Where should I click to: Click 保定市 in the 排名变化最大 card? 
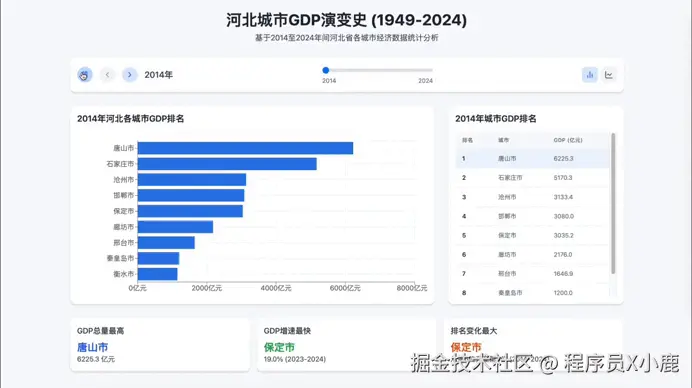(x=466, y=347)
